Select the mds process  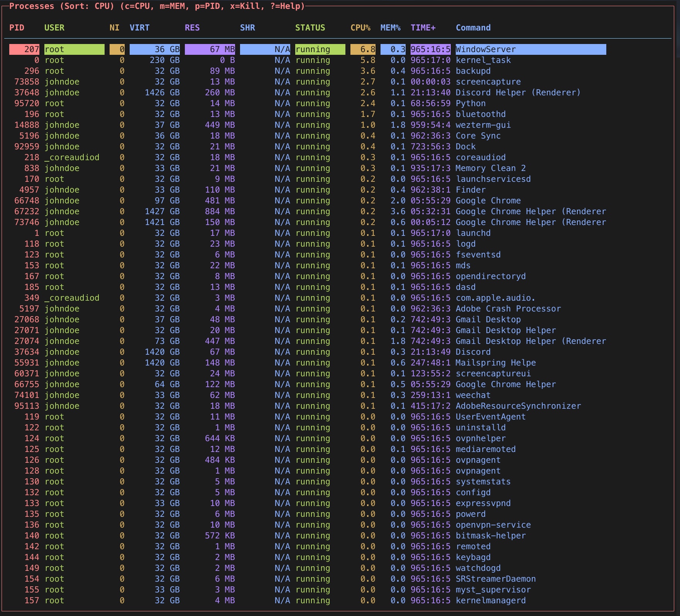308,266
